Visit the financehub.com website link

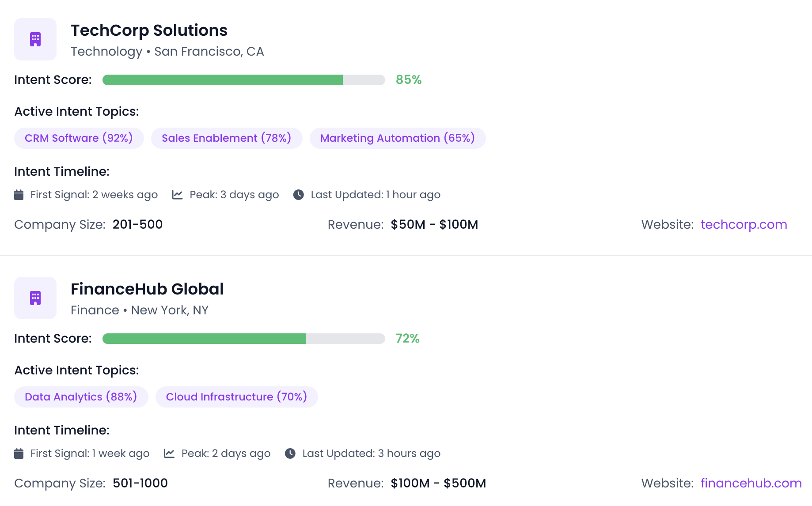751,483
